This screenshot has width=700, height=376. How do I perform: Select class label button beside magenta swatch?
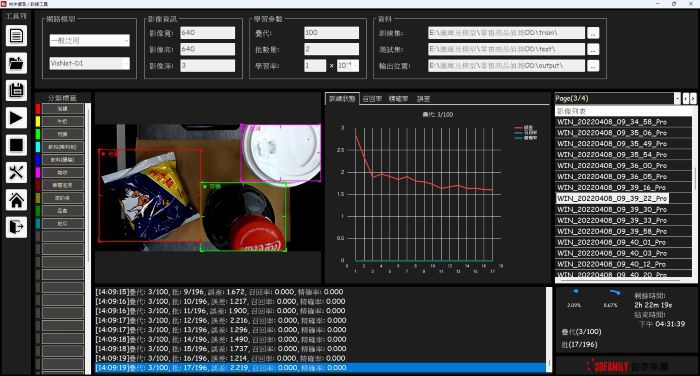coord(62,172)
